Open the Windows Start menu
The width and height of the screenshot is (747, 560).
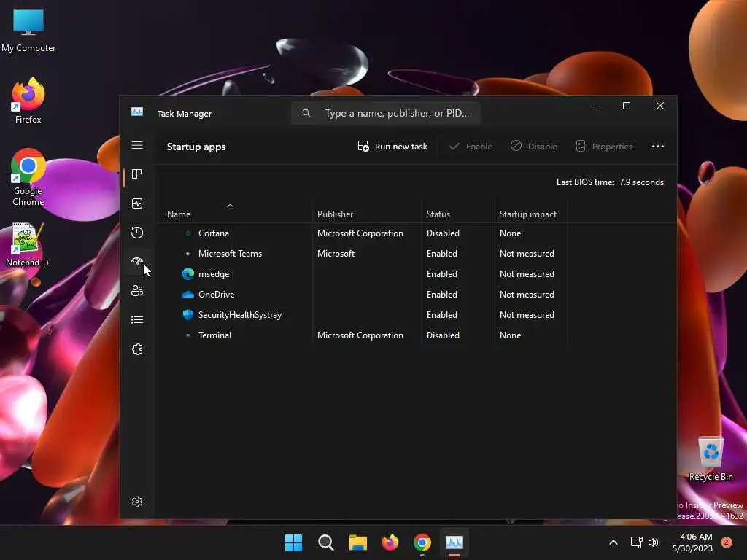[x=293, y=542]
